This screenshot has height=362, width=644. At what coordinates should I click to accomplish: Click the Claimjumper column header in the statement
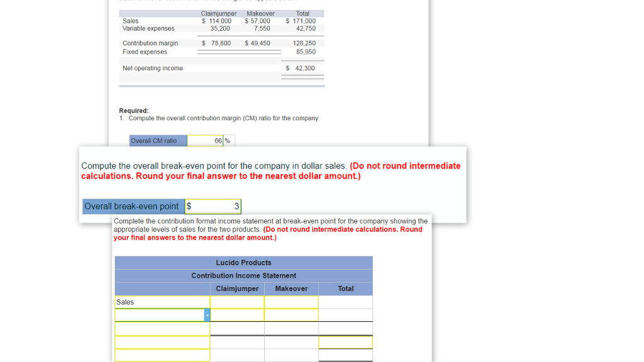[237, 288]
